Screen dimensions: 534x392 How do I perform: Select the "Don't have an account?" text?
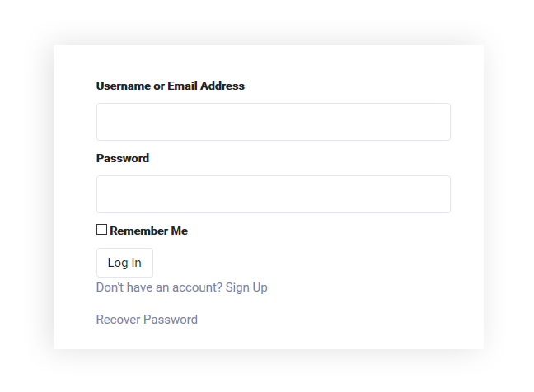point(159,287)
